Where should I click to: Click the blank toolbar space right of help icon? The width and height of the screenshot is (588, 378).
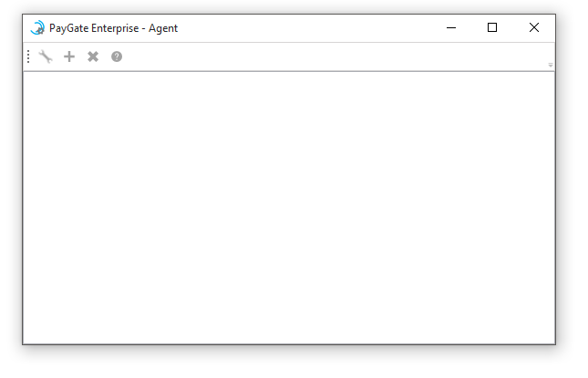point(334,56)
